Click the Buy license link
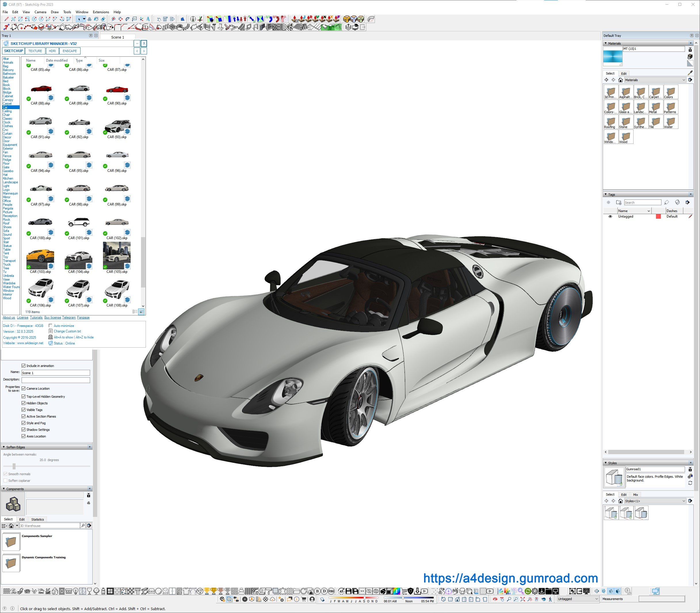This screenshot has height=613, width=700. pos(52,317)
